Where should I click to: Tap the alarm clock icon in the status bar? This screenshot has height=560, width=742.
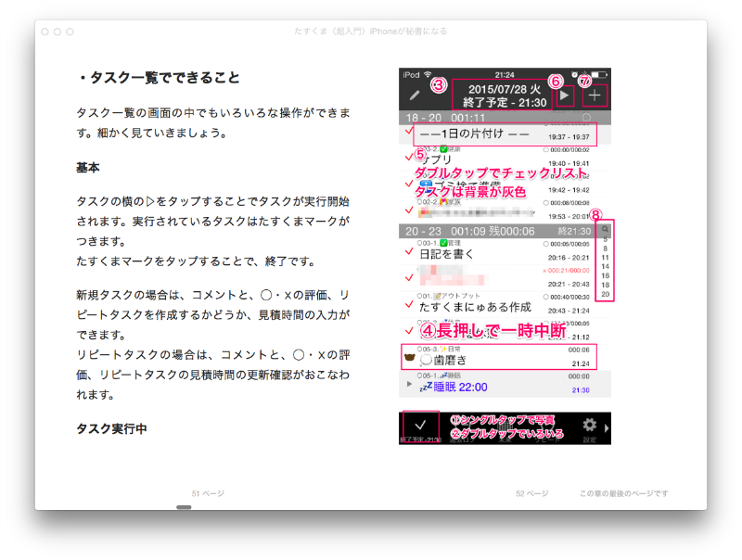tap(574, 75)
